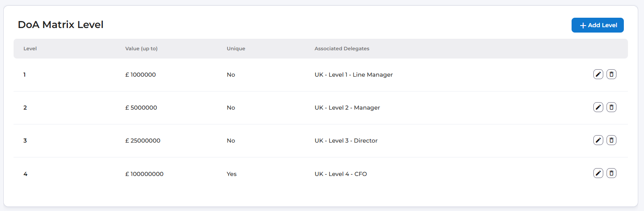Screen dimensions: 644x211
Task: Click the Add Level button
Action: [x=598, y=25]
